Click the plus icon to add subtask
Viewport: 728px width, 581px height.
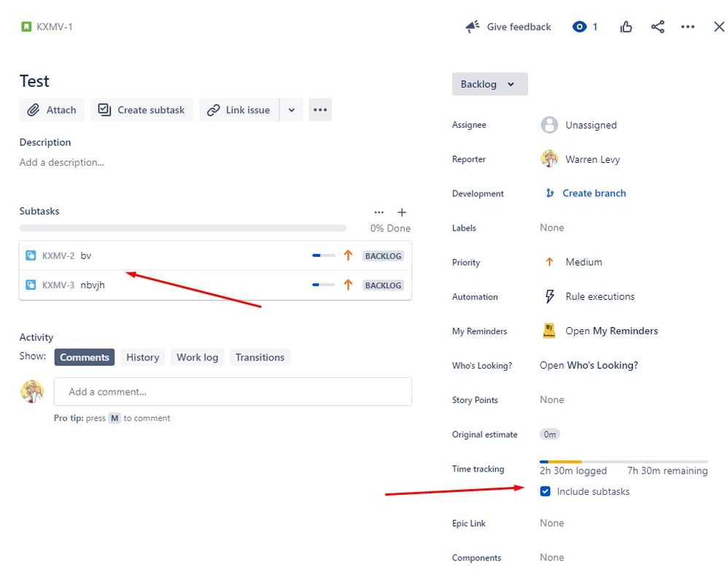[402, 212]
